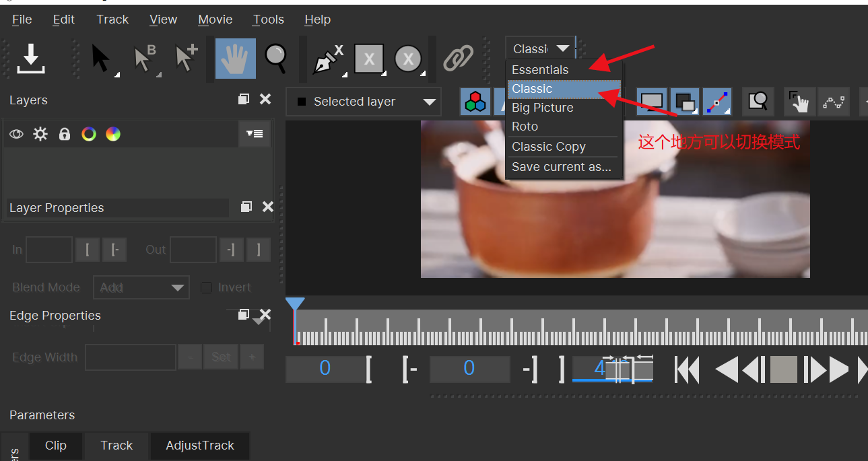This screenshot has height=461, width=868.
Task: Click the blue timeline playhead marker
Action: click(x=294, y=304)
